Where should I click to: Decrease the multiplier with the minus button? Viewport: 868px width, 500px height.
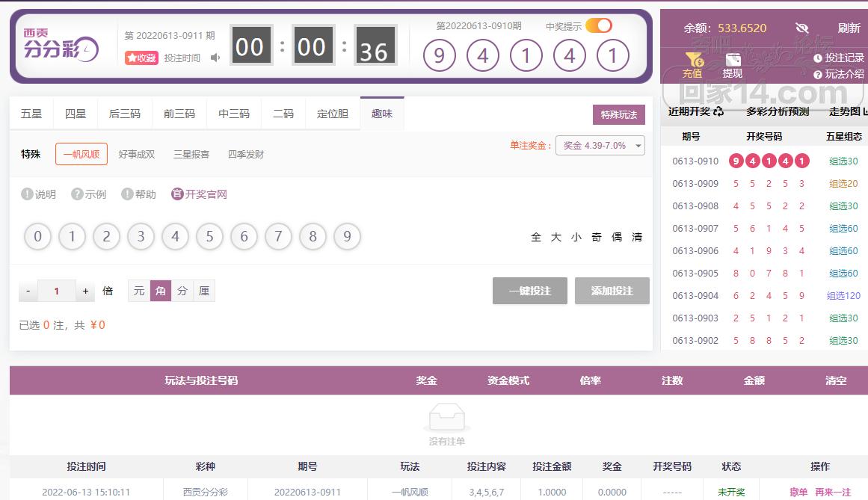[x=28, y=291]
